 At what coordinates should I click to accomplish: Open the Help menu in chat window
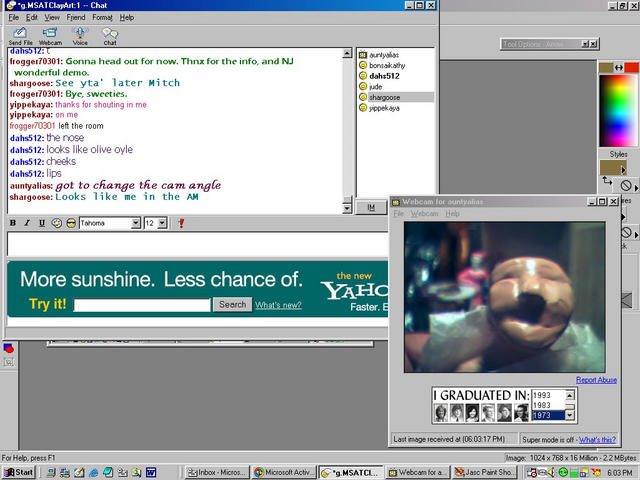(127, 18)
